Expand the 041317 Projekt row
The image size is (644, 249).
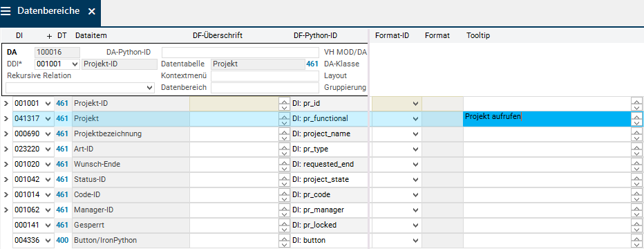point(6,119)
